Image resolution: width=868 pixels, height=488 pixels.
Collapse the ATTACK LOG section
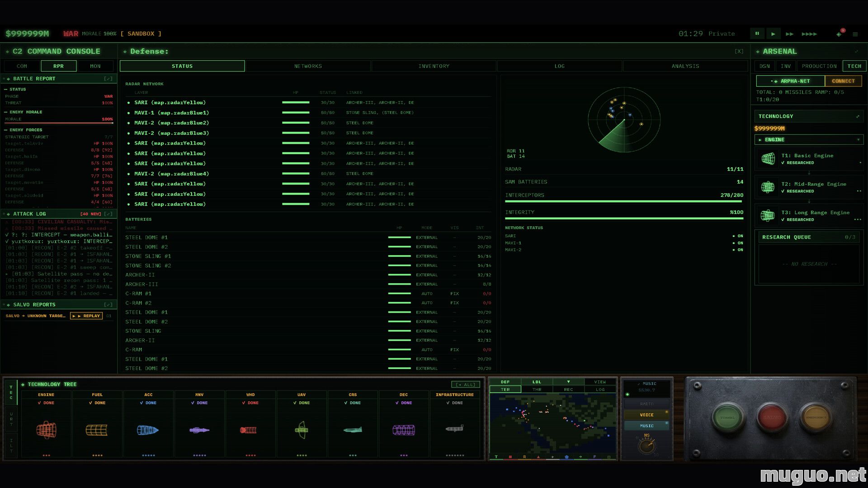click(108, 214)
